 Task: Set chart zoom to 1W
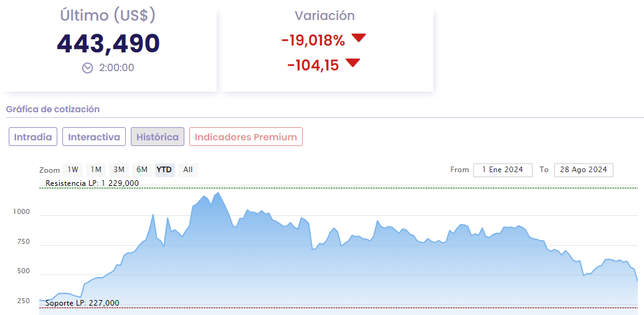(x=73, y=170)
